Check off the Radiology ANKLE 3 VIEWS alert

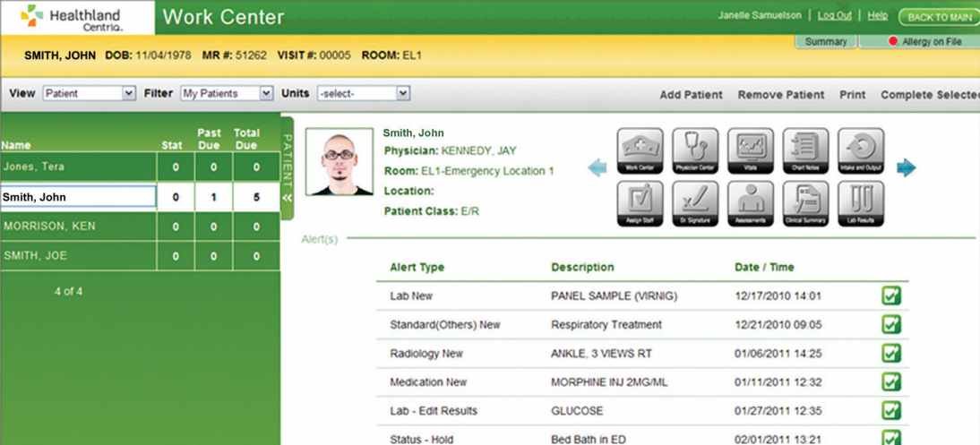click(892, 353)
